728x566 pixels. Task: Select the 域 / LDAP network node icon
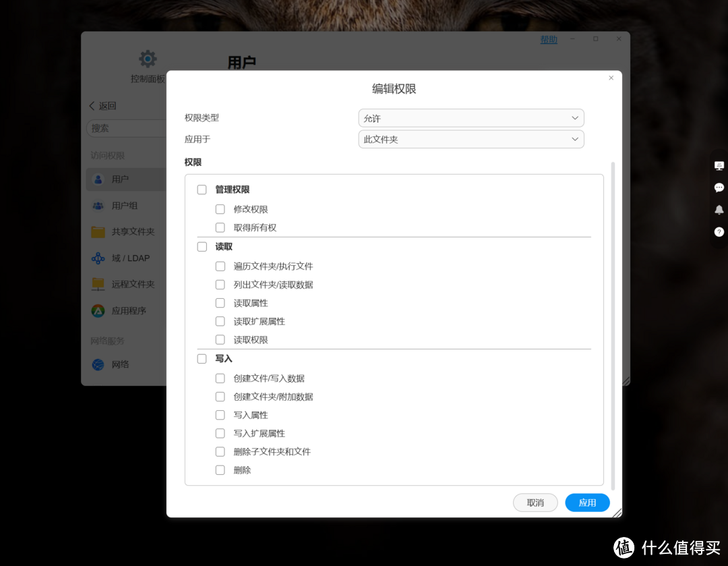pos(98,258)
